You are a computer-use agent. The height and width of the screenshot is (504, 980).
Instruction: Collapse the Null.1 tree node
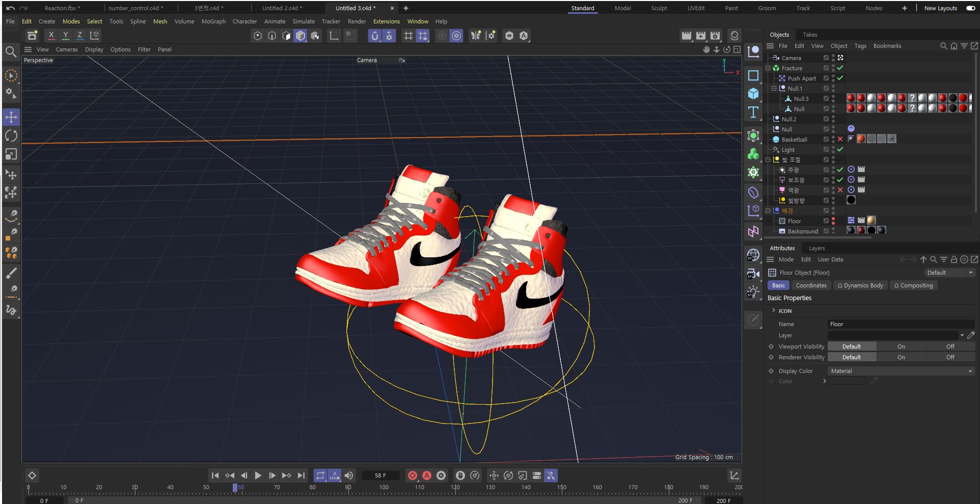[774, 89]
